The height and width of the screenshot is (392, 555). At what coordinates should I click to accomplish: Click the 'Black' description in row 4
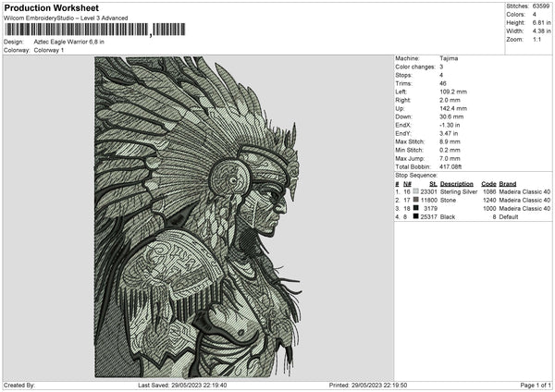point(448,217)
